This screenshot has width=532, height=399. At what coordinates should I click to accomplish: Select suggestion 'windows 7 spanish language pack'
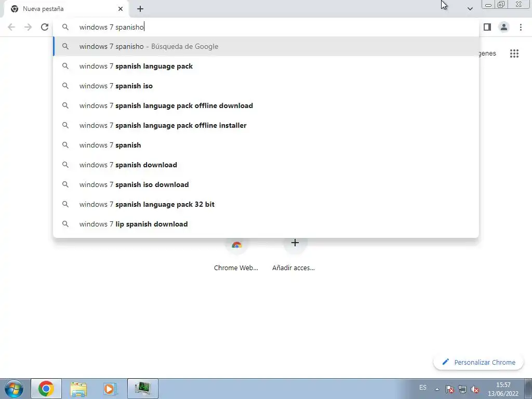[266, 66]
